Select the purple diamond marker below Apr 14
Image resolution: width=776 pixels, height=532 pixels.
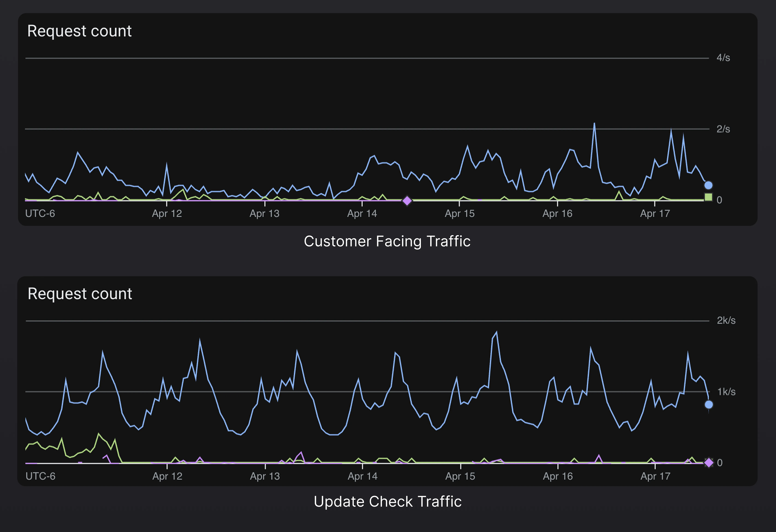click(407, 200)
